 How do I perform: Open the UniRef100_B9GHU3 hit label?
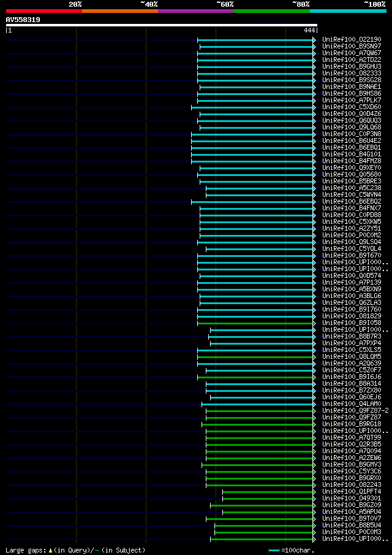pos(352,66)
